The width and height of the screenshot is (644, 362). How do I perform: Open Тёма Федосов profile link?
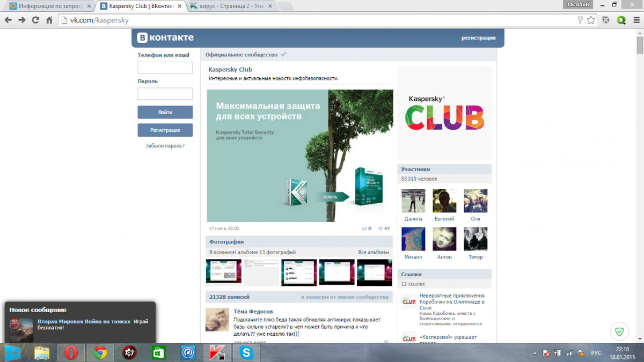click(x=253, y=312)
